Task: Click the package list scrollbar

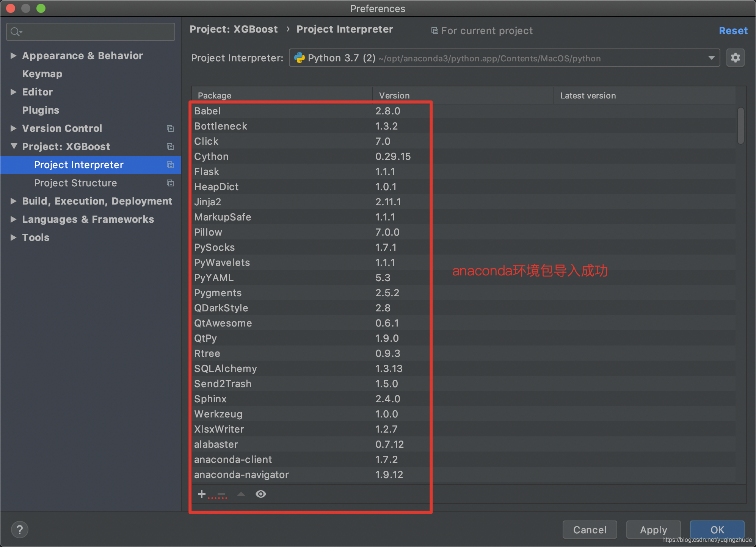Action: tap(740, 126)
